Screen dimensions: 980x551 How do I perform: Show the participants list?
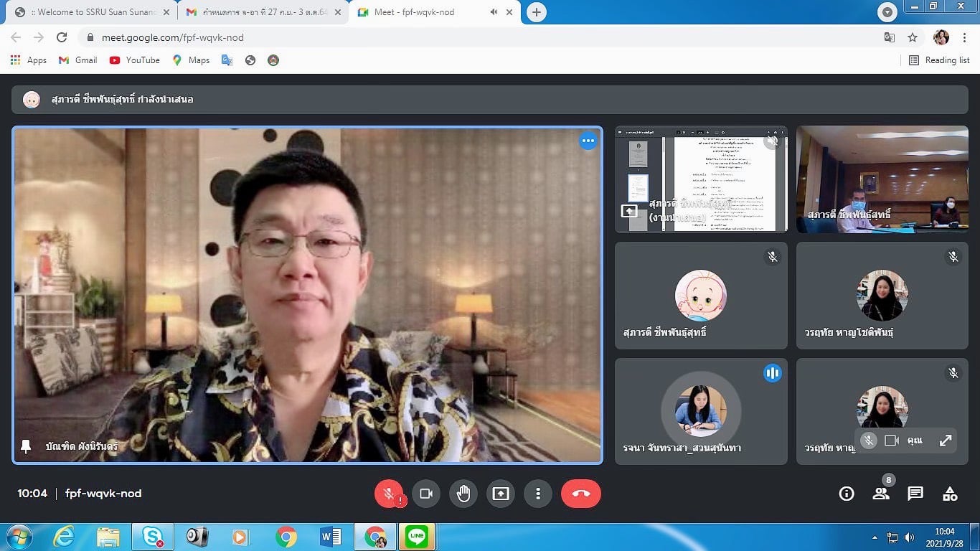tap(881, 494)
